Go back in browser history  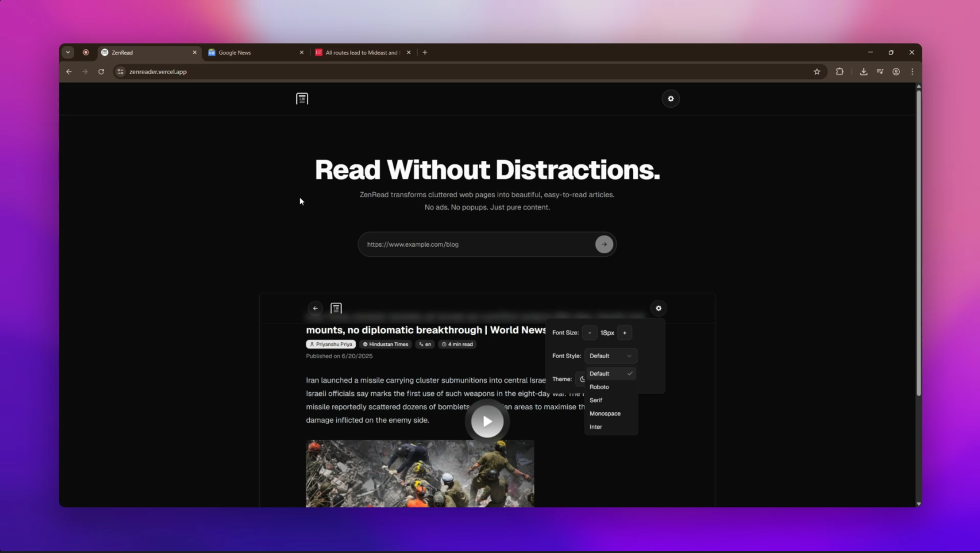pos(69,72)
